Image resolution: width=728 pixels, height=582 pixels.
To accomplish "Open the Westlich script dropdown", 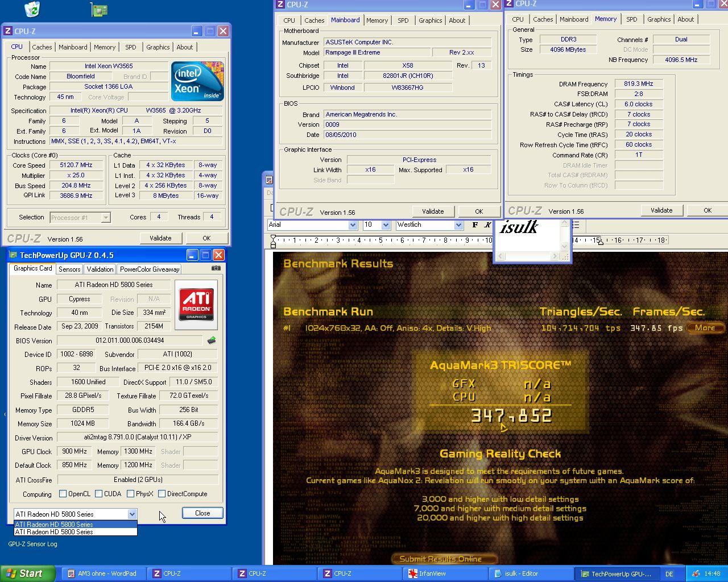I will (458, 225).
